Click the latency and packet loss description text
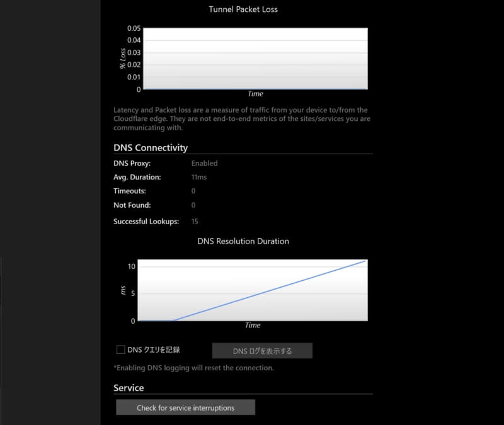Screen dimensions: 504x425 pos(239,119)
